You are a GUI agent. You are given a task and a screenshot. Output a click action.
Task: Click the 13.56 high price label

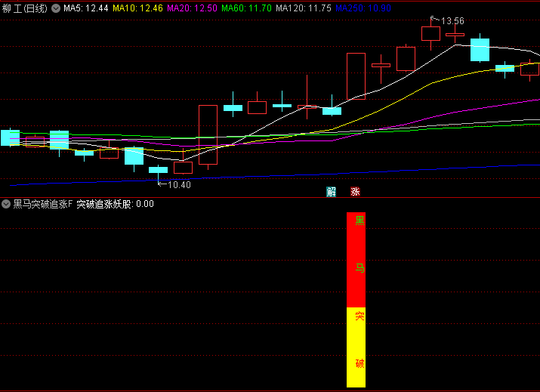[x=452, y=21]
